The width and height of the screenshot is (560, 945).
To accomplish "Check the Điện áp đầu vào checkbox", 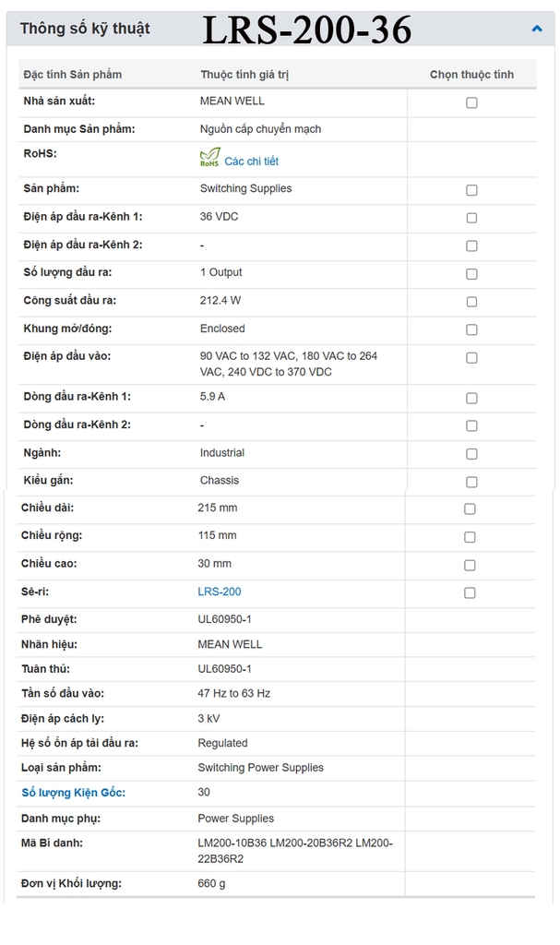I will (471, 357).
